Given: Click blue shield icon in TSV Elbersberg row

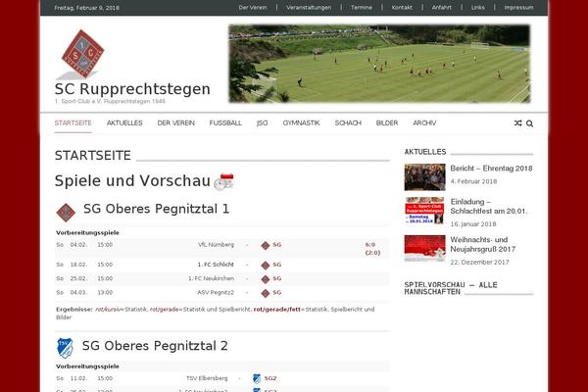Looking at the screenshot, I should tap(257, 379).
